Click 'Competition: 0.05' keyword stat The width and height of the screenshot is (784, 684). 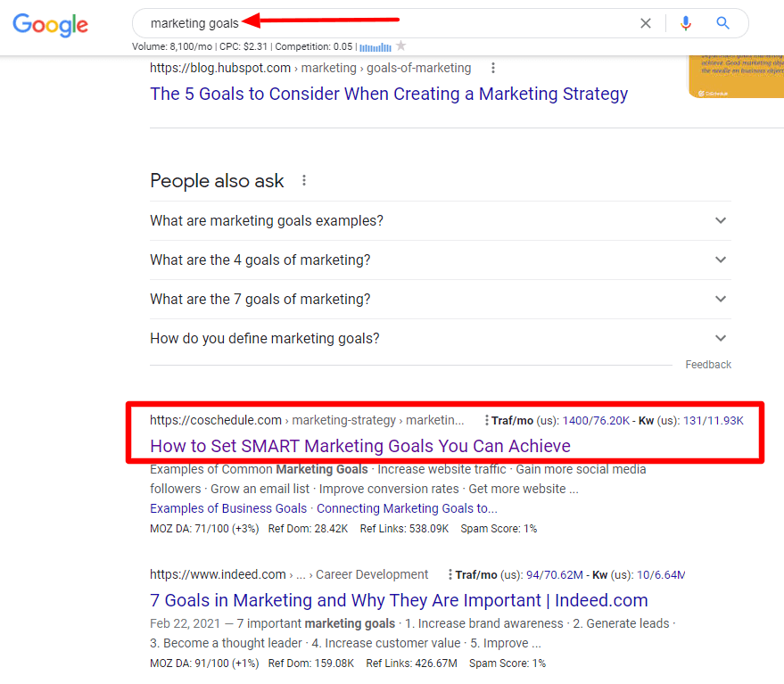(x=313, y=46)
